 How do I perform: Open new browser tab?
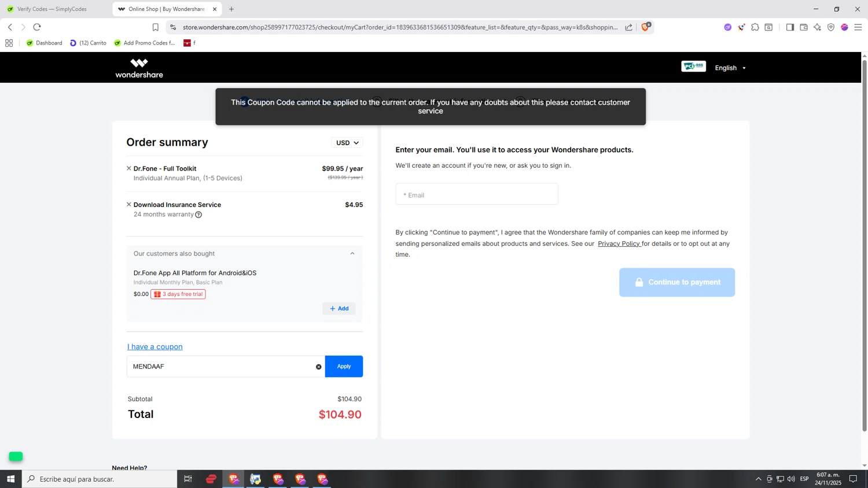pyautogui.click(x=231, y=9)
